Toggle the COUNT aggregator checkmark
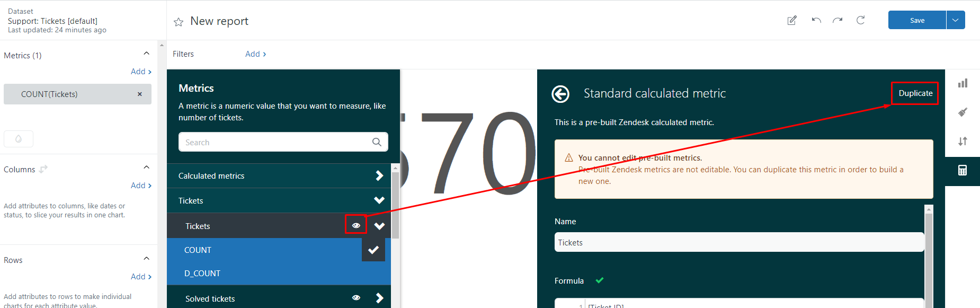 373,250
